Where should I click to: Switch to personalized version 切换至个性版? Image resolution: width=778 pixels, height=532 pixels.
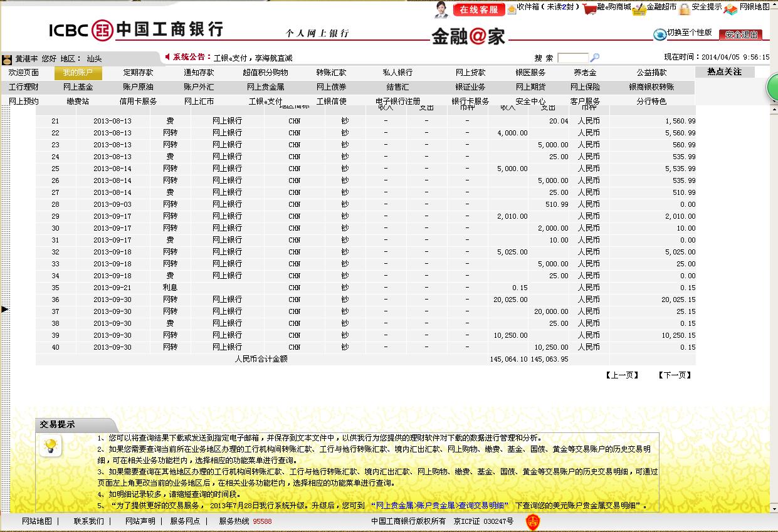(x=690, y=33)
